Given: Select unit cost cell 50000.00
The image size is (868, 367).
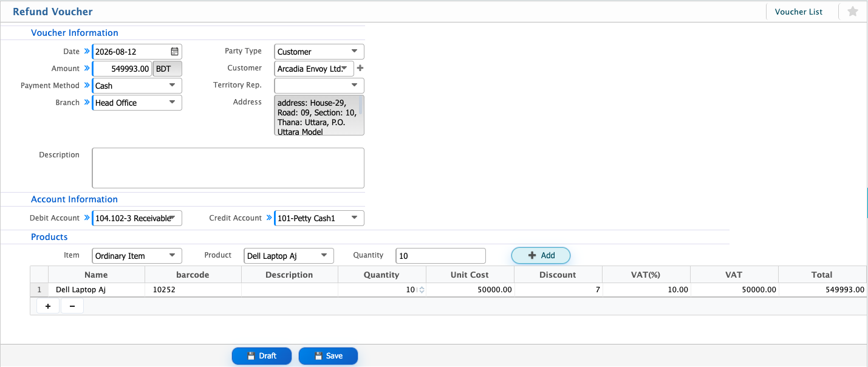Looking at the screenshot, I should click(x=470, y=290).
